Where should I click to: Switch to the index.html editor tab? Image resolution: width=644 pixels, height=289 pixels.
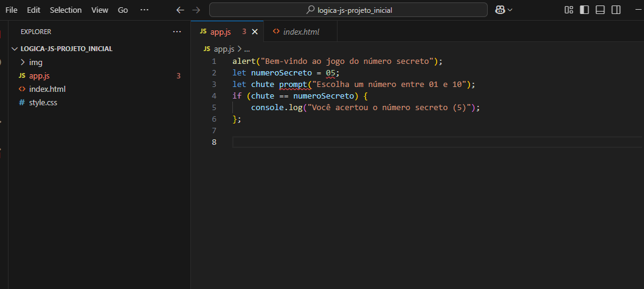coord(300,32)
